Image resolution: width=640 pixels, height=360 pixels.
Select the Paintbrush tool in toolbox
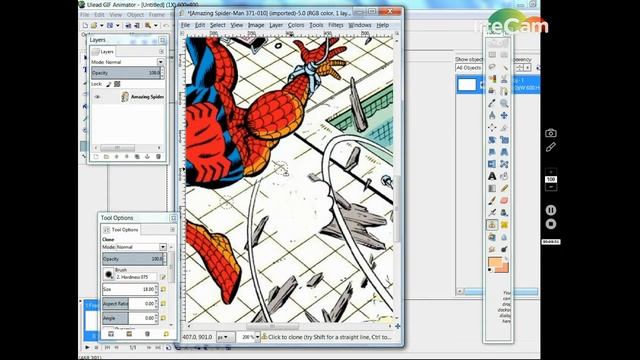pyautogui.click(x=492, y=201)
